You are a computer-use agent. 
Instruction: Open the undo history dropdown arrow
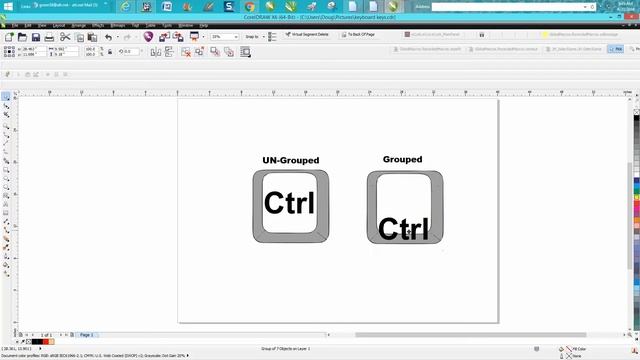point(118,37)
